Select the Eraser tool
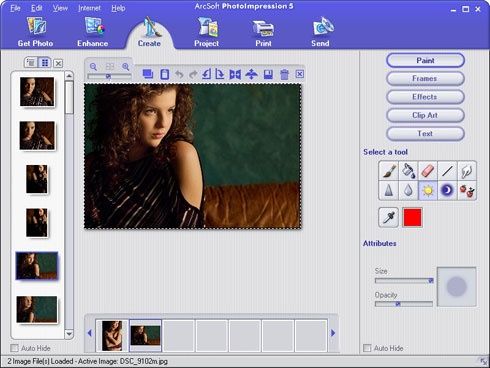The width and height of the screenshot is (490, 368). (428, 171)
